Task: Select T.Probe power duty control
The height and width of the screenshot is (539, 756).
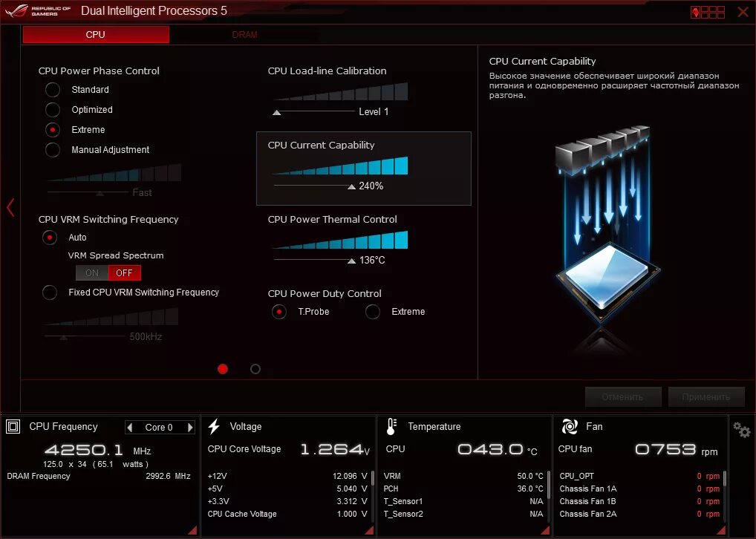Action: (279, 312)
